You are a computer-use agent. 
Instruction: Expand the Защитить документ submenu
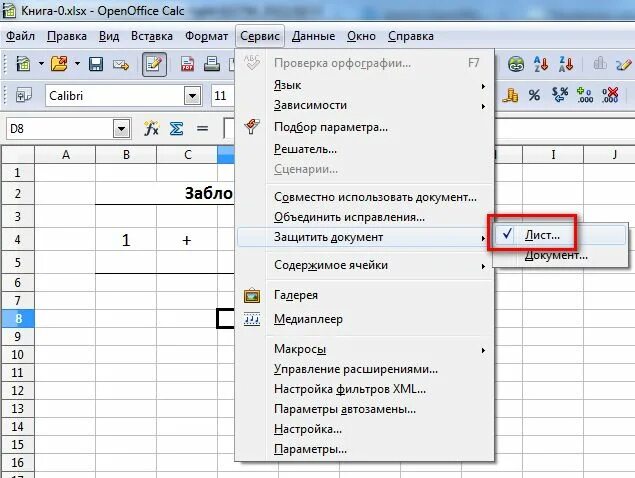click(364, 237)
